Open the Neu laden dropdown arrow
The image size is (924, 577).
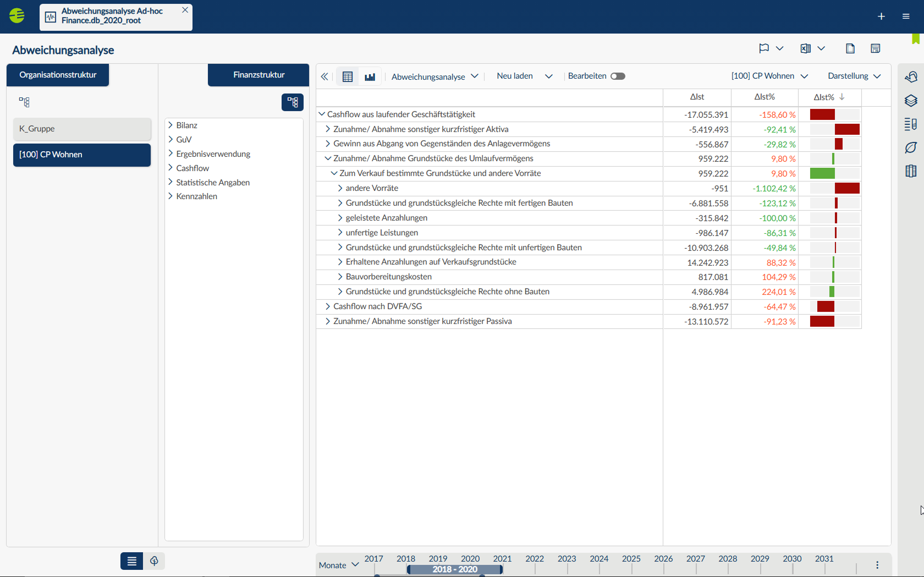pyautogui.click(x=549, y=76)
